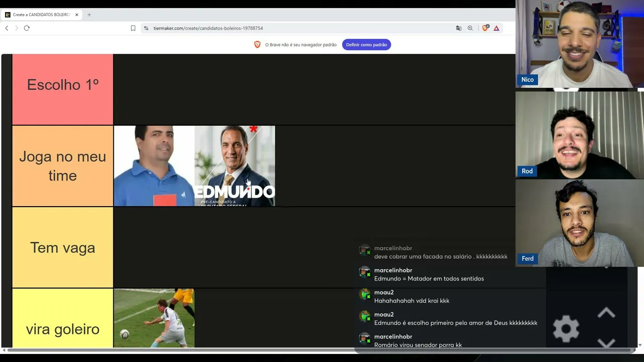644x362 pixels.
Task: Select the soccer player image in vira goleiro
Action: 154,318
